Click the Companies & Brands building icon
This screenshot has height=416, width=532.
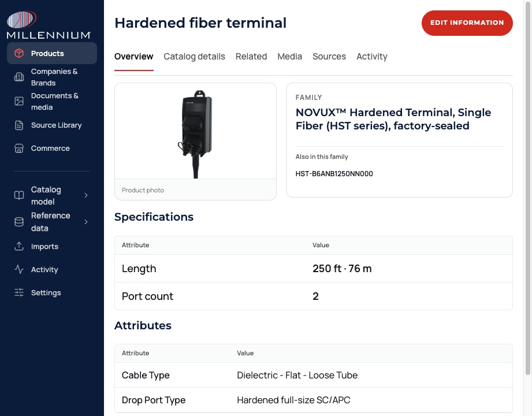click(x=19, y=77)
